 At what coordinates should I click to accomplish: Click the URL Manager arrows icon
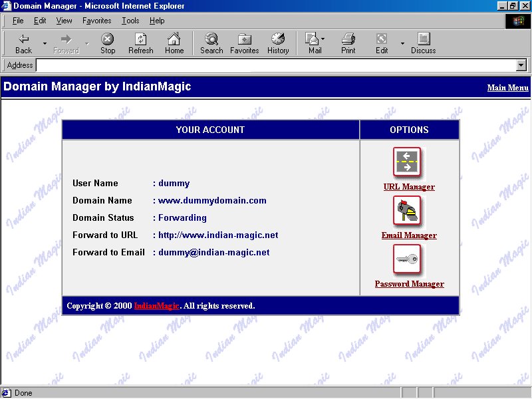click(407, 162)
